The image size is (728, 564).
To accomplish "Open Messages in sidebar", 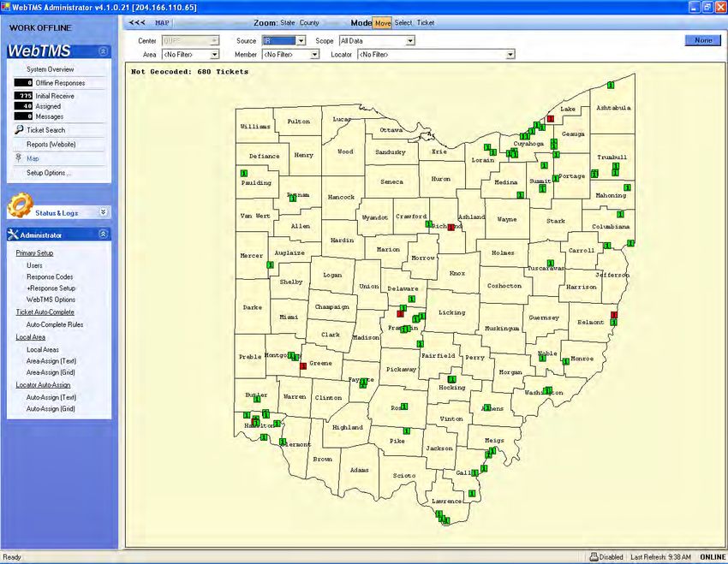I will coord(49,116).
